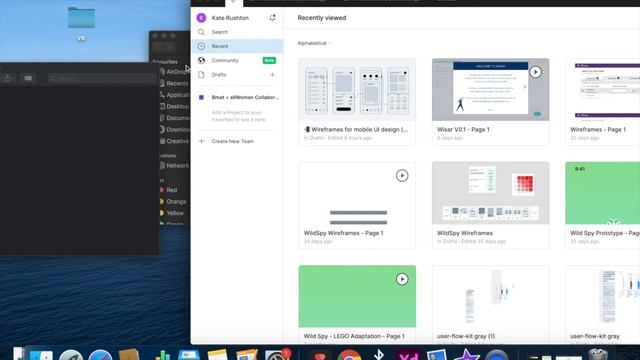The image size is (640, 360).
Task: Click the Wild Spy - LEGO Adaptation - Page 1 title
Action: (x=354, y=336)
